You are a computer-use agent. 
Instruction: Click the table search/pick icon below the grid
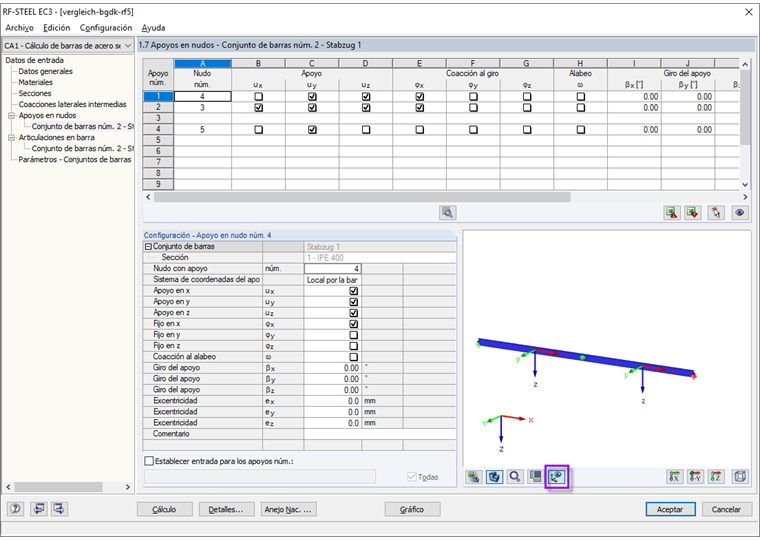tap(447, 213)
